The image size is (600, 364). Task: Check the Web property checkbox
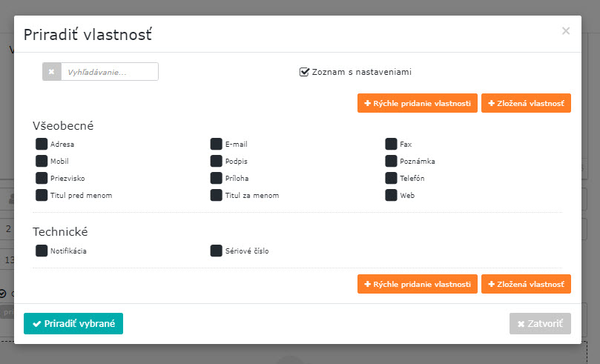(391, 195)
